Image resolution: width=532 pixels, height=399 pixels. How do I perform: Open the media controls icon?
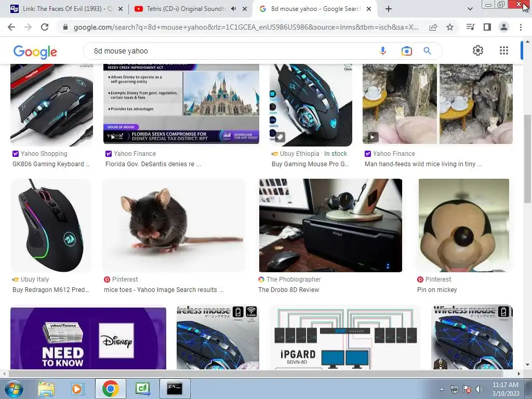pos(470,27)
